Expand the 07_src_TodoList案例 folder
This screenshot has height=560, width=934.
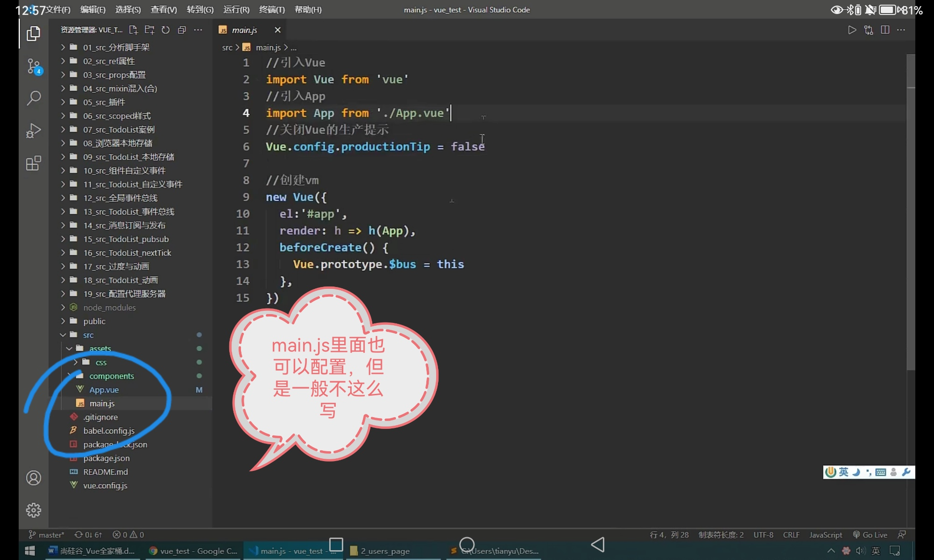(x=119, y=129)
